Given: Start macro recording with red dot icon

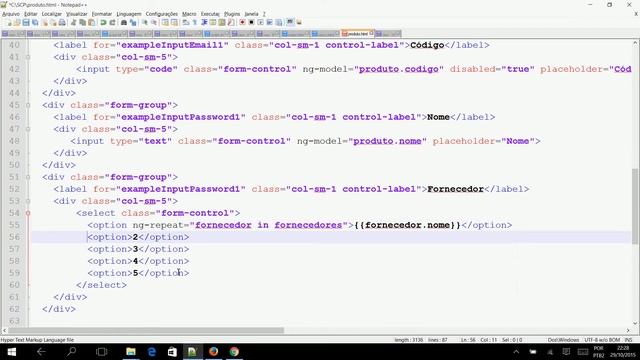Looking at the screenshot, I should click(x=242, y=22).
